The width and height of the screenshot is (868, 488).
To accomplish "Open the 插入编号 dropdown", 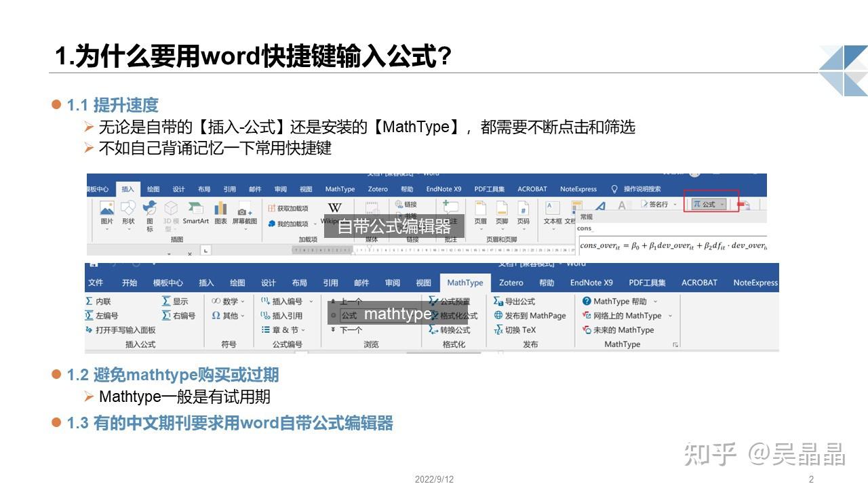I will pyautogui.click(x=311, y=301).
